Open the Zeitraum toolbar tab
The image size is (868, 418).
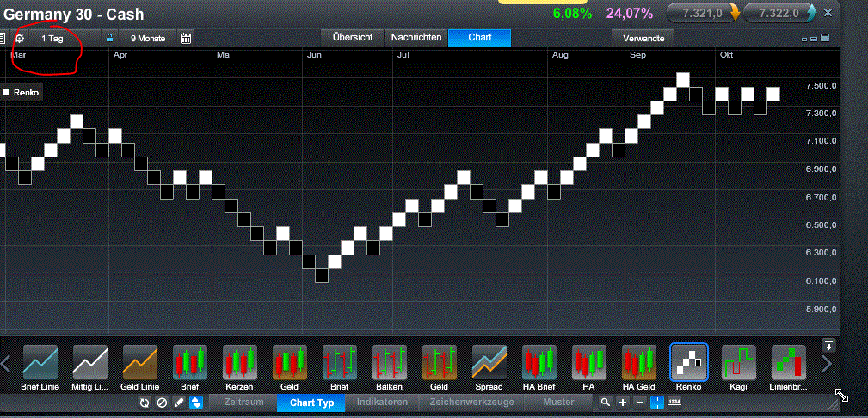coord(244,403)
